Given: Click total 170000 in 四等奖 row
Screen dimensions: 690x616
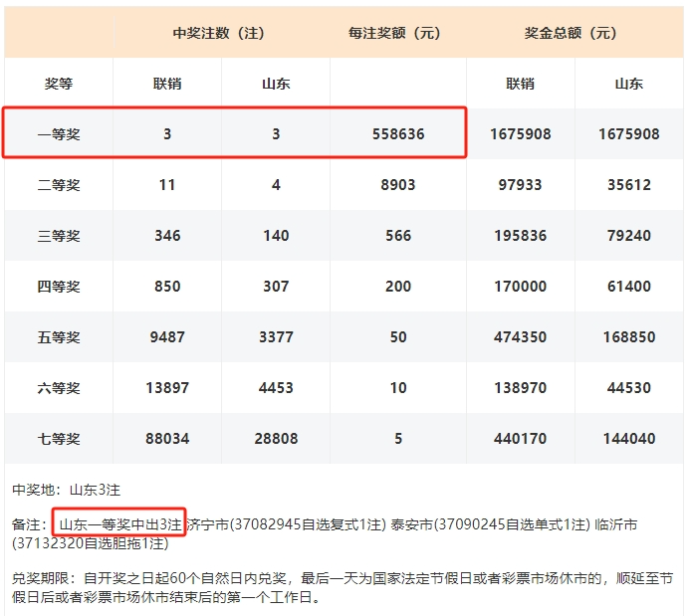Looking at the screenshot, I should [x=520, y=287].
